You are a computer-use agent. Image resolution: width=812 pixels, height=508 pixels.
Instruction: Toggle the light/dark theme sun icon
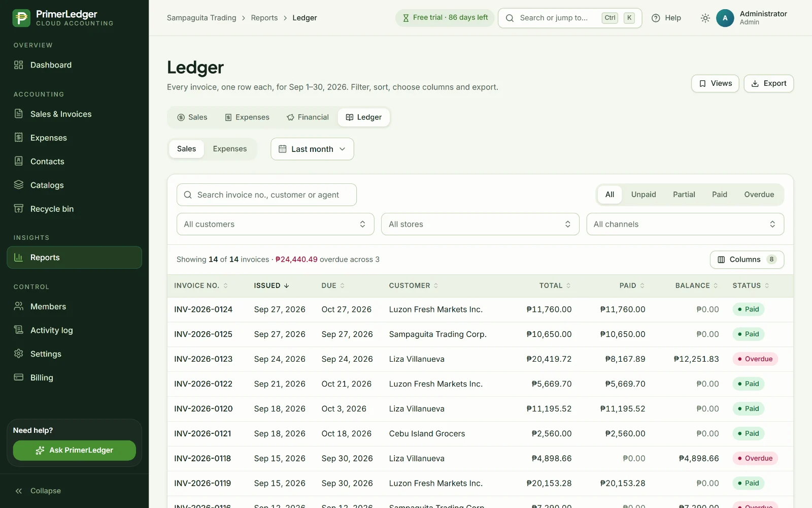click(x=705, y=18)
